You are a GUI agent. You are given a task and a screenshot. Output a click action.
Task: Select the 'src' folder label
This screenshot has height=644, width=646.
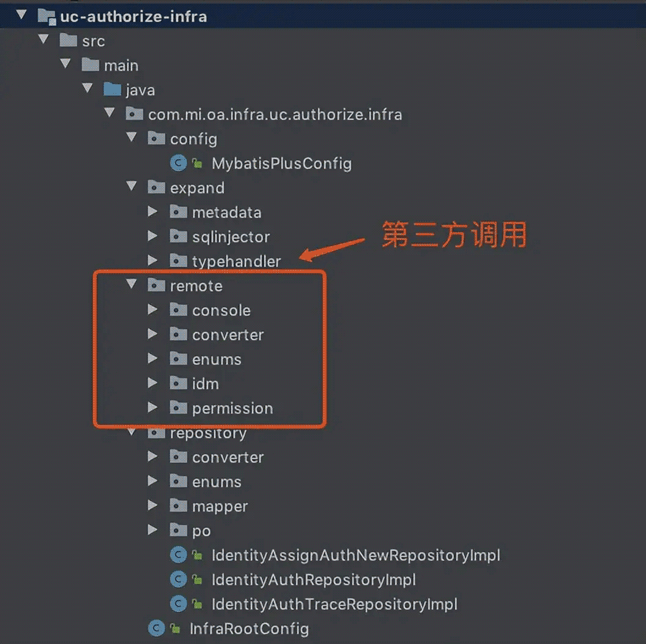pyautogui.click(x=94, y=41)
